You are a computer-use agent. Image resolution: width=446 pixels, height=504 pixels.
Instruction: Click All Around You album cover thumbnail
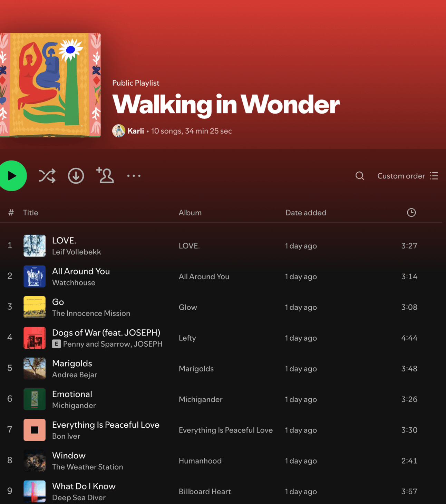[35, 277]
